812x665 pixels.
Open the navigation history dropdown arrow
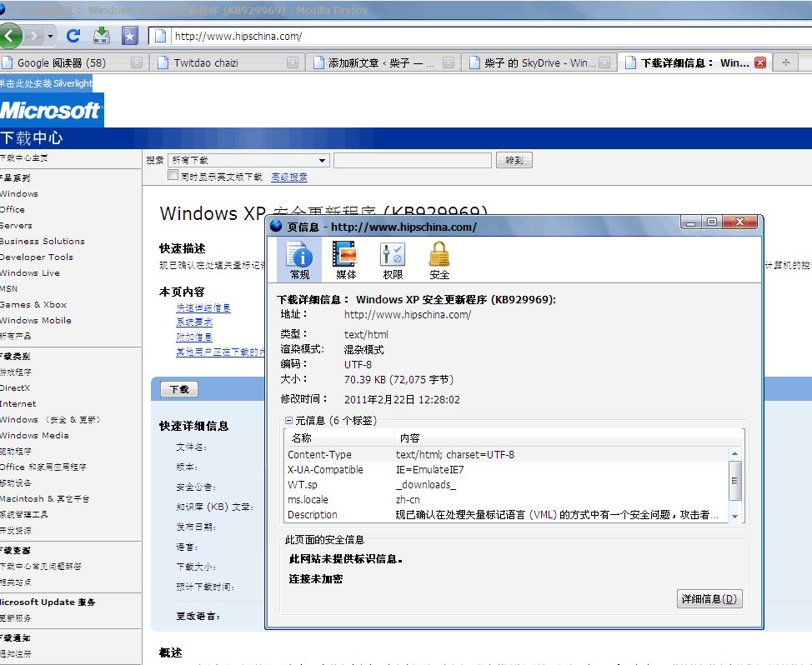[x=50, y=36]
